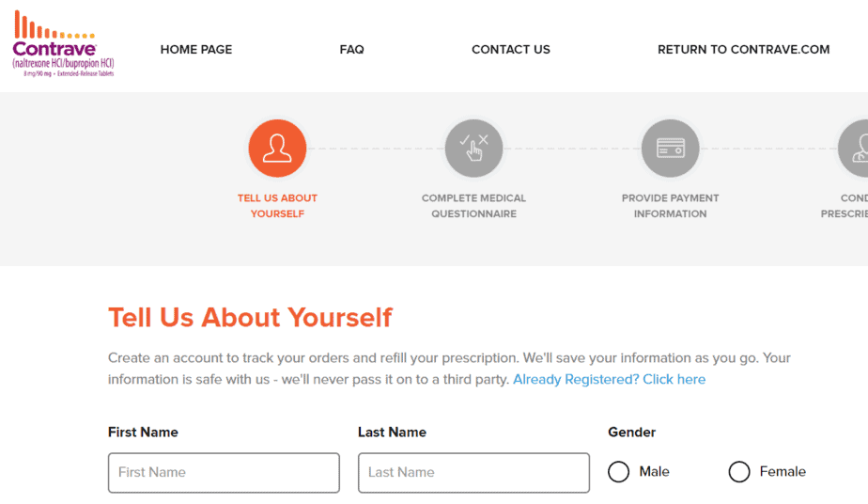Image resolution: width=868 pixels, height=504 pixels.
Task: Open the Home Page menu item
Action: pyautogui.click(x=196, y=50)
